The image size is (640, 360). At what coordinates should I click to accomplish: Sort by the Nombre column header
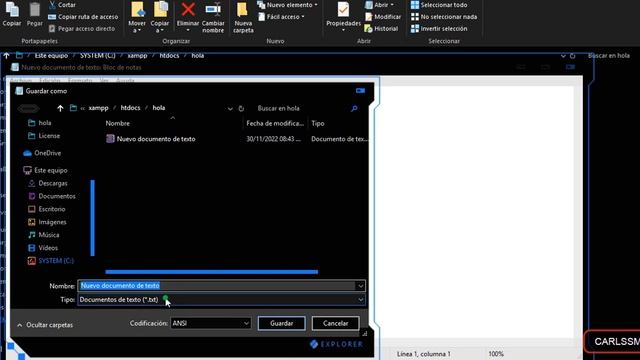118,123
